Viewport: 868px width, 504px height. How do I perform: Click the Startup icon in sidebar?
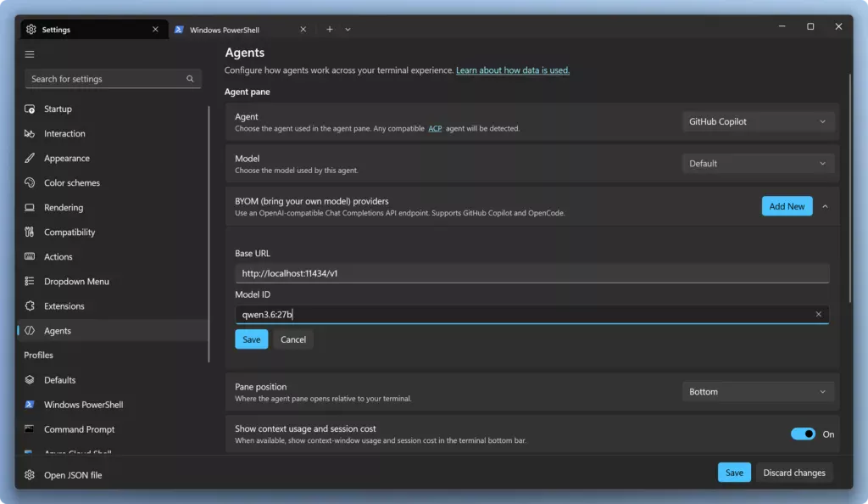(x=30, y=109)
